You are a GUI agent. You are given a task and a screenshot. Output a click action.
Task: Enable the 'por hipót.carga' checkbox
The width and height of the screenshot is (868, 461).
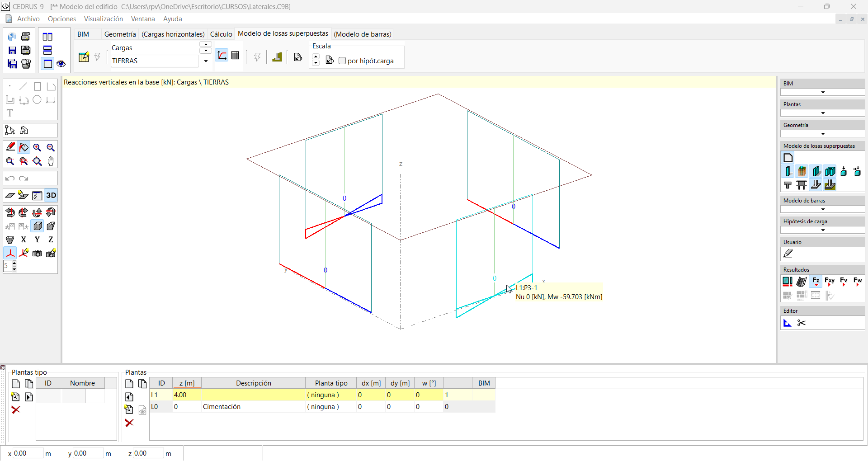coord(342,61)
